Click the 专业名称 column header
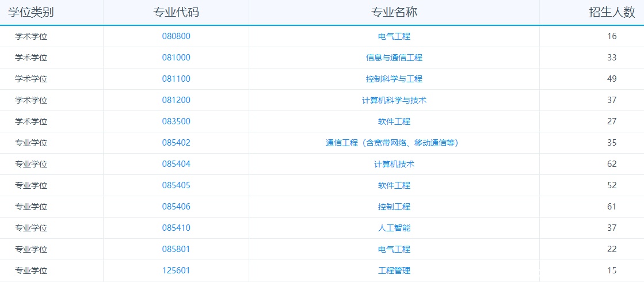This screenshot has width=644, height=282. 394,12
